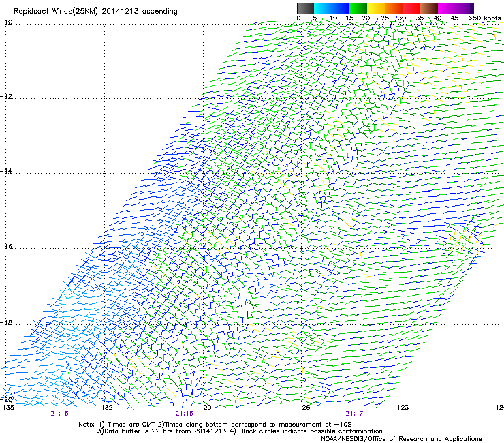Image resolution: width=504 pixels, height=443 pixels.
Task: Click the '-12' latitude axis label
Action: tap(6, 97)
